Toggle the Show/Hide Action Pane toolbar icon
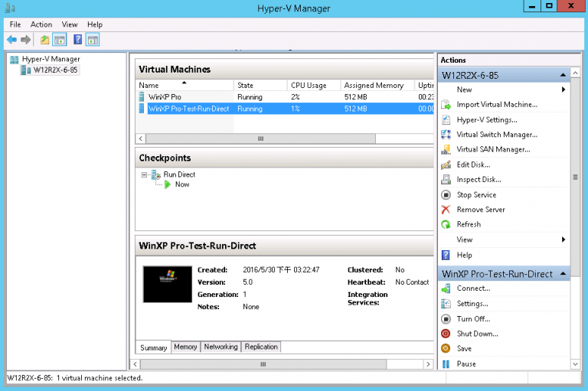The image size is (588, 391). pyautogui.click(x=93, y=39)
